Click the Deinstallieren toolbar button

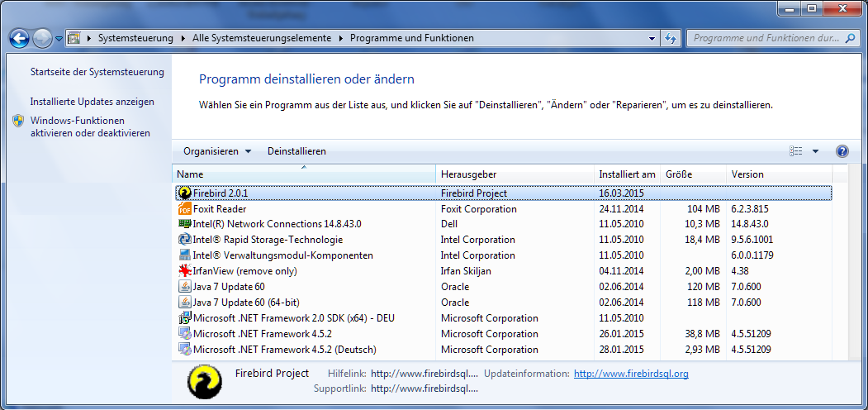[x=296, y=151]
